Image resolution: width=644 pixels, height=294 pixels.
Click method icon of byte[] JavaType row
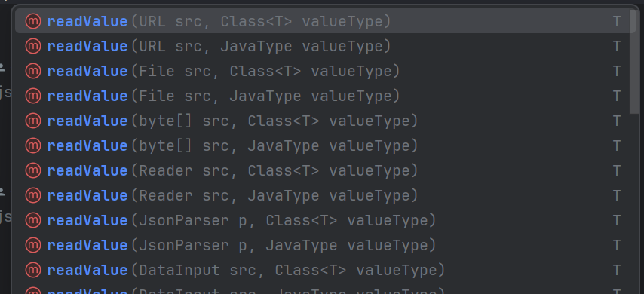[33, 145]
